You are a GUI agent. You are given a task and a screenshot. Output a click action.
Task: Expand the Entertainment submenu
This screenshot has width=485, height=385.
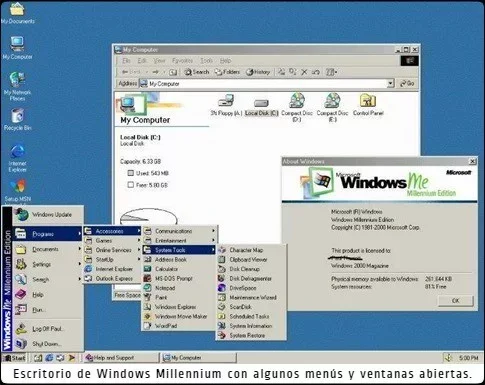(x=179, y=240)
